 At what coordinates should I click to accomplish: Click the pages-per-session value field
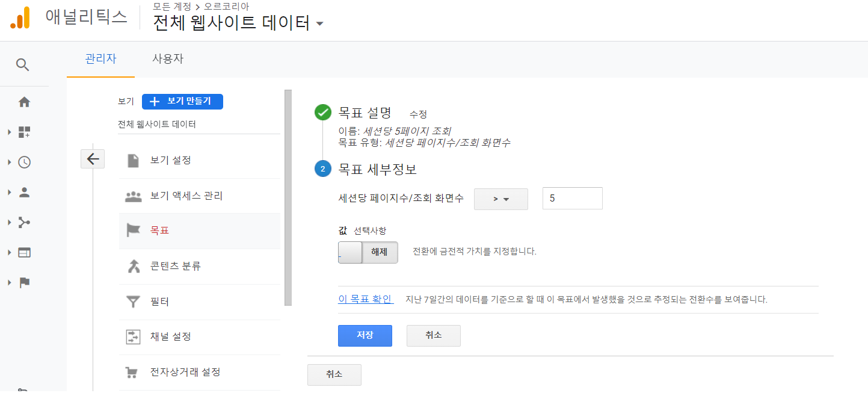point(573,199)
